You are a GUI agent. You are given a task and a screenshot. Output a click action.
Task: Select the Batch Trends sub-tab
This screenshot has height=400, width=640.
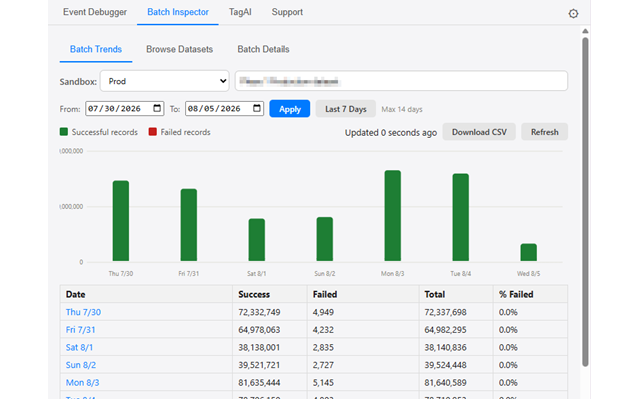(x=96, y=49)
